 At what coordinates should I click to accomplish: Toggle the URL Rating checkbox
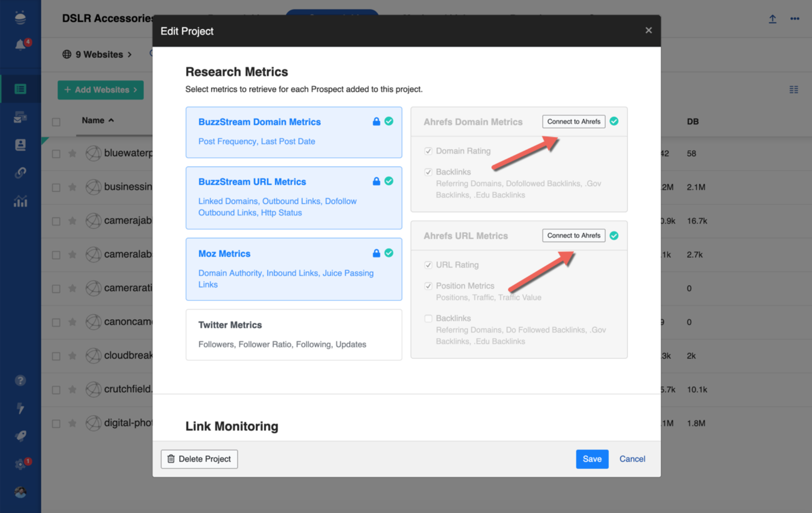coord(428,265)
